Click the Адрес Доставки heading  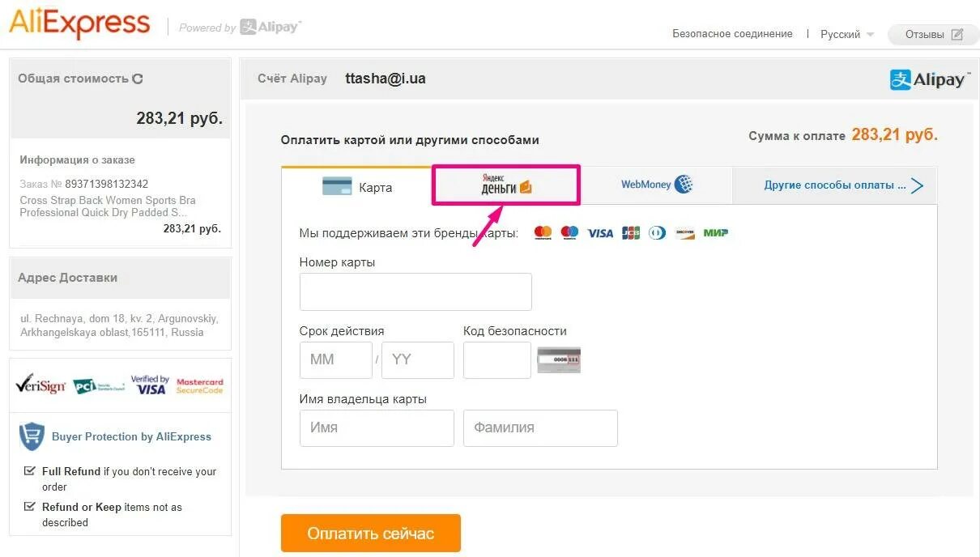click(x=68, y=278)
